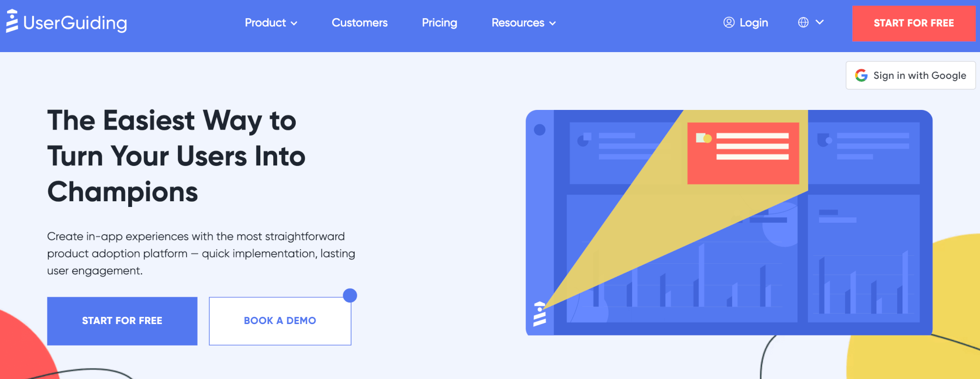
Task: Click the lighthouse icon in illustration sidebar
Action: tap(540, 314)
